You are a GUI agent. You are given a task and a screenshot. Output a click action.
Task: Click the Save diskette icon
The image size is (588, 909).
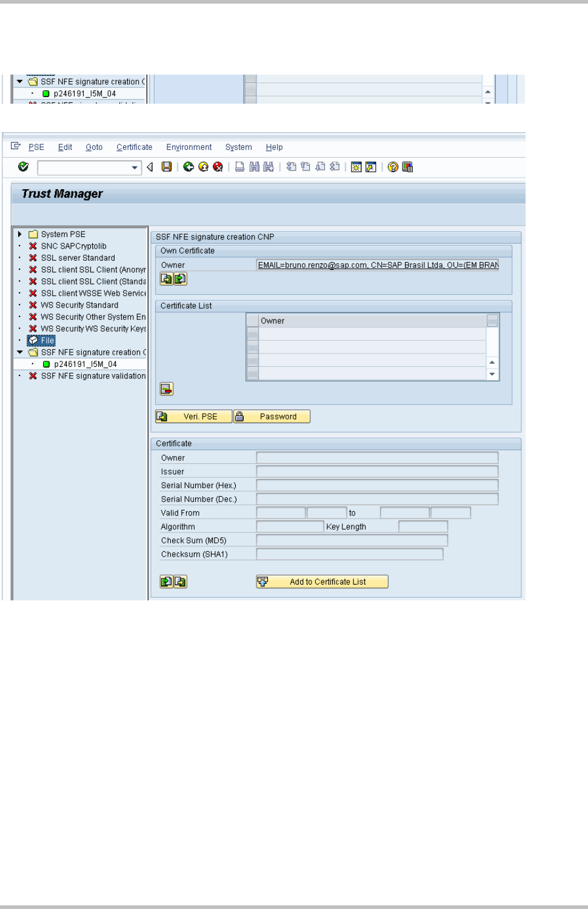pyautogui.click(x=167, y=167)
